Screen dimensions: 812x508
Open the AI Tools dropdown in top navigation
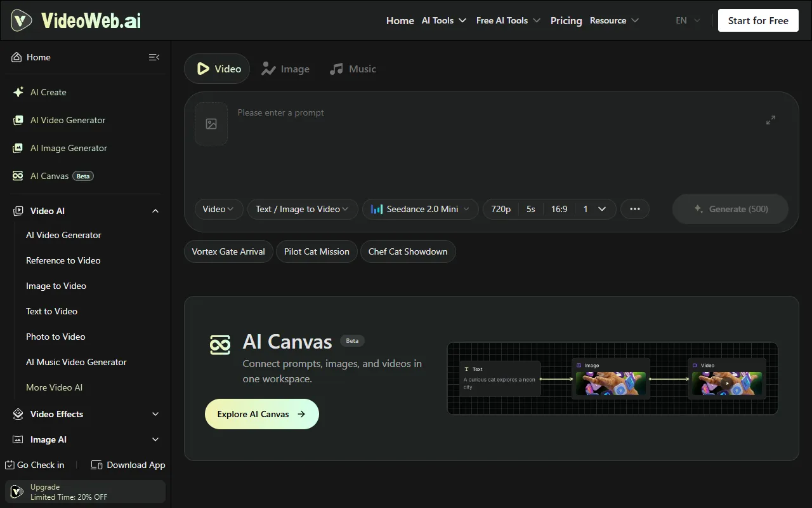point(444,20)
